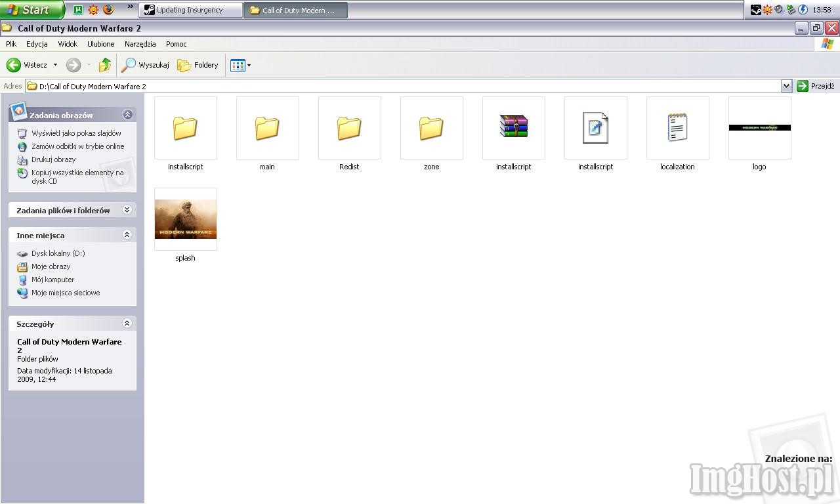The image size is (840, 504).
Task: Click the address field path
Action: pos(403,86)
